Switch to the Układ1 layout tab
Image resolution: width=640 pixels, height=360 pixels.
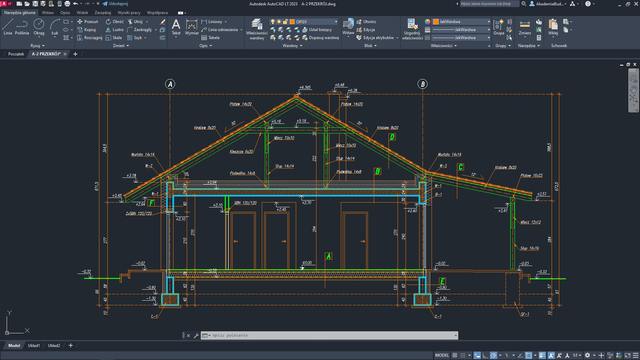pos(34,346)
